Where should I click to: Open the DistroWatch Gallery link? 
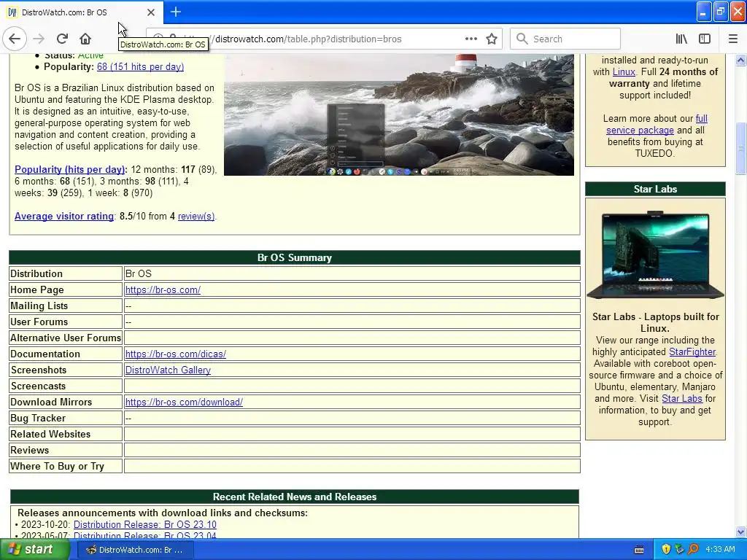pyautogui.click(x=168, y=370)
